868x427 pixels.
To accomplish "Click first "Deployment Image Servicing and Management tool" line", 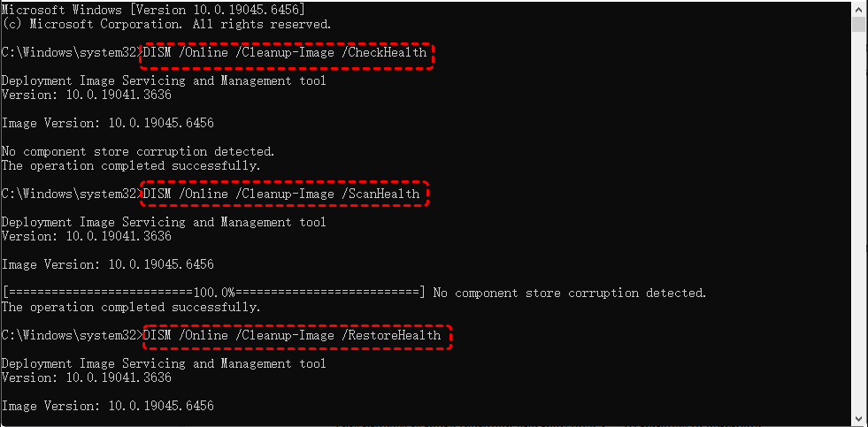I will coord(164,80).
